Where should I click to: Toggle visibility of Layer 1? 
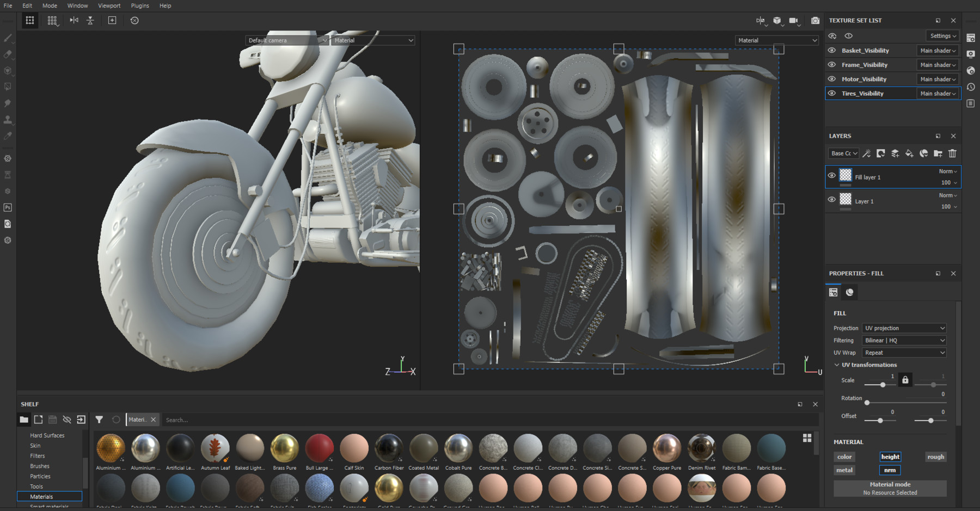coord(831,199)
